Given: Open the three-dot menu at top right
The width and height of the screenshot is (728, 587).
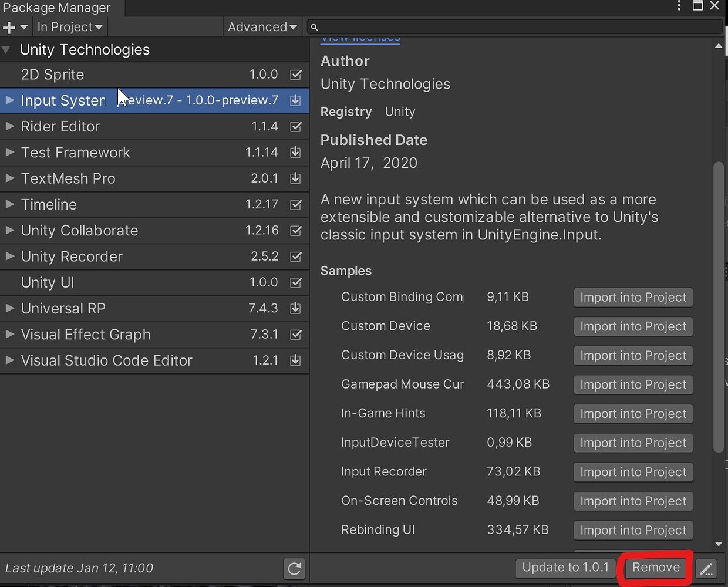Looking at the screenshot, I should click(x=678, y=6).
